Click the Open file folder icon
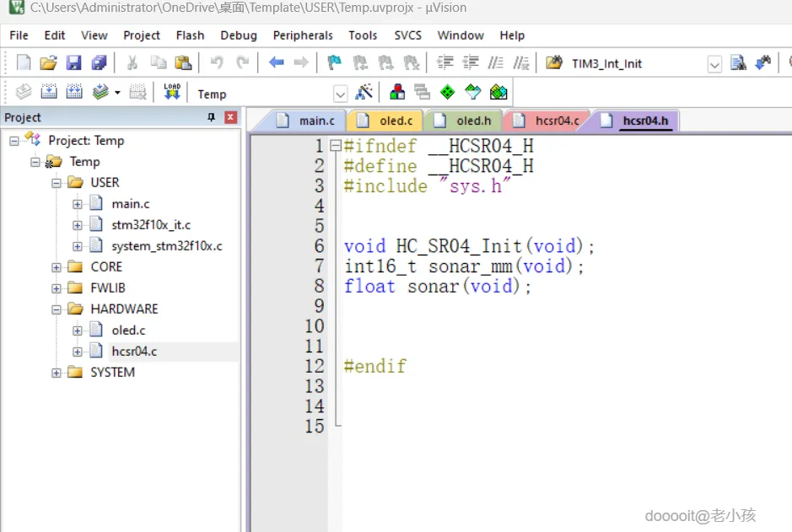The image size is (792, 532). 49,63
